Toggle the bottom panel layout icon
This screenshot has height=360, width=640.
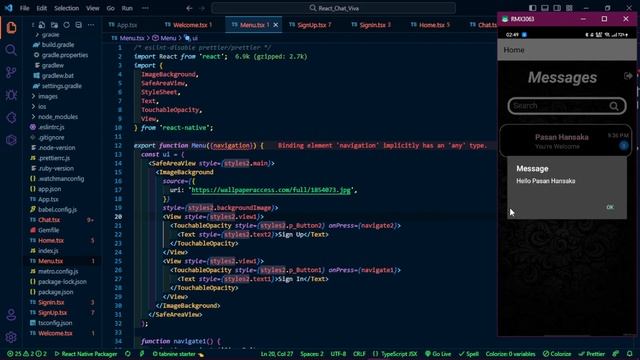pyautogui.click(x=545, y=8)
